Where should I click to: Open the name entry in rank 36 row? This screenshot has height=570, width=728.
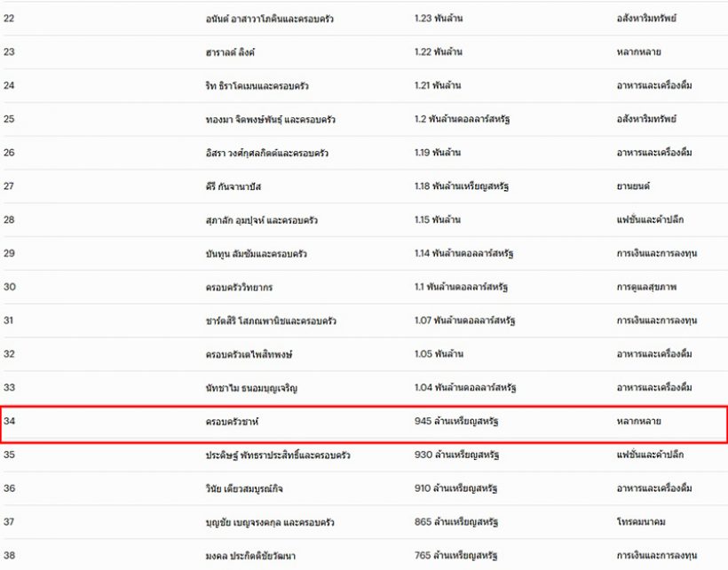[244, 488]
